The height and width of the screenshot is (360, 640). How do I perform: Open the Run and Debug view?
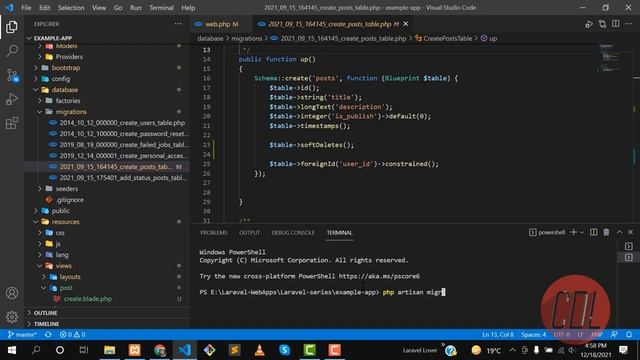click(12, 99)
